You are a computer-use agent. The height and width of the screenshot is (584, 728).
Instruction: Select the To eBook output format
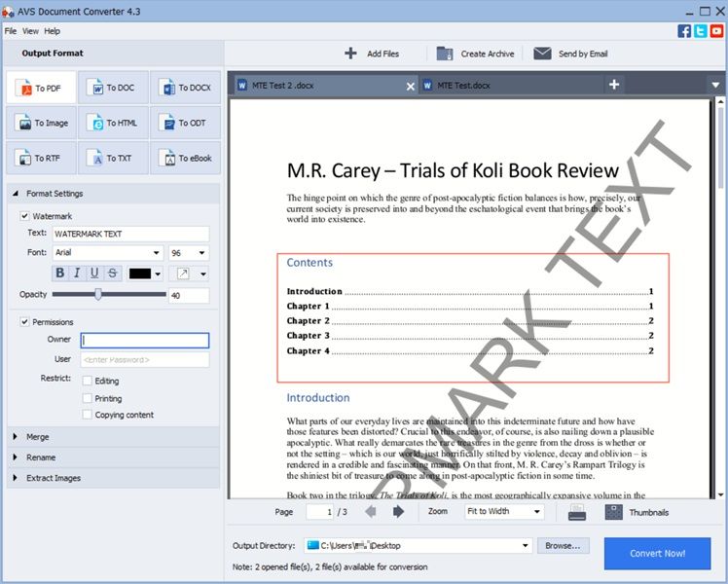(185, 158)
